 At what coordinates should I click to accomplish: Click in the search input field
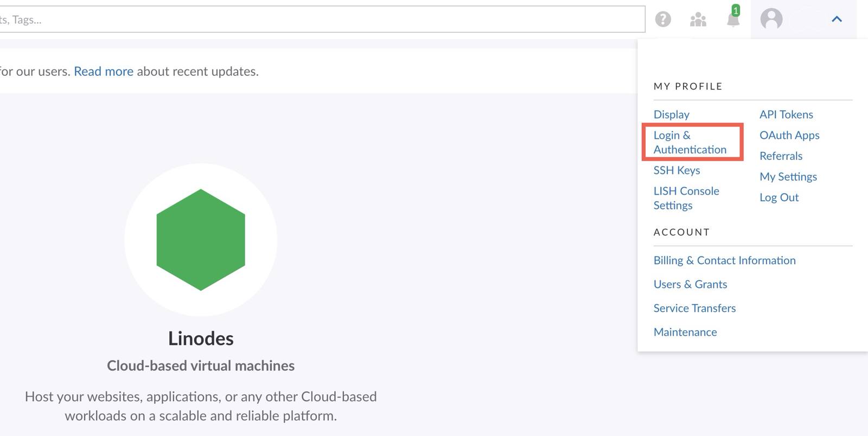click(320, 20)
